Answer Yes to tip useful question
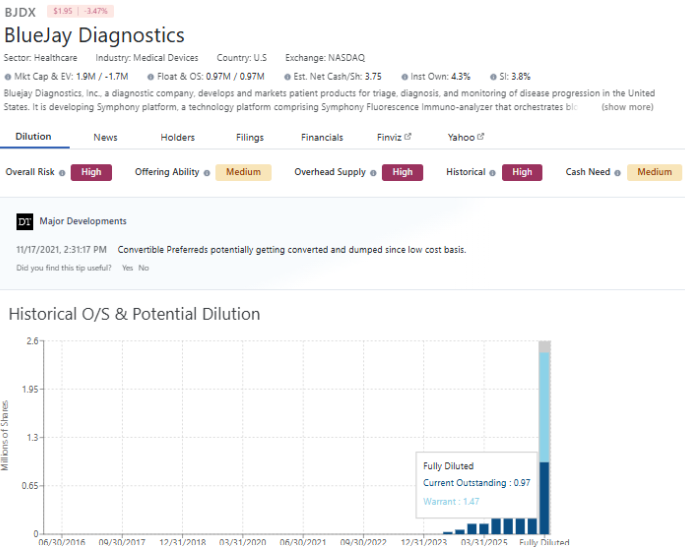The width and height of the screenshot is (685, 547). point(127,268)
